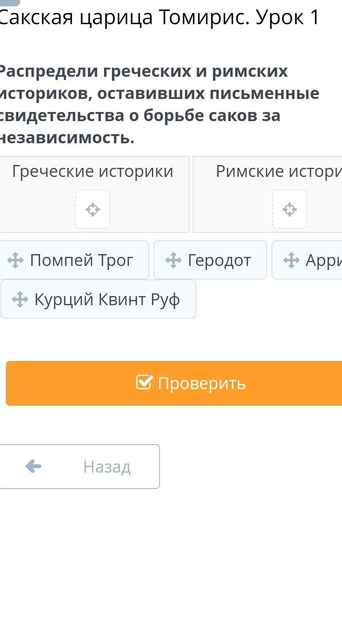This screenshot has width=342, height=644.
Task: Click the left arrow icon on Назад
Action: pos(33,466)
